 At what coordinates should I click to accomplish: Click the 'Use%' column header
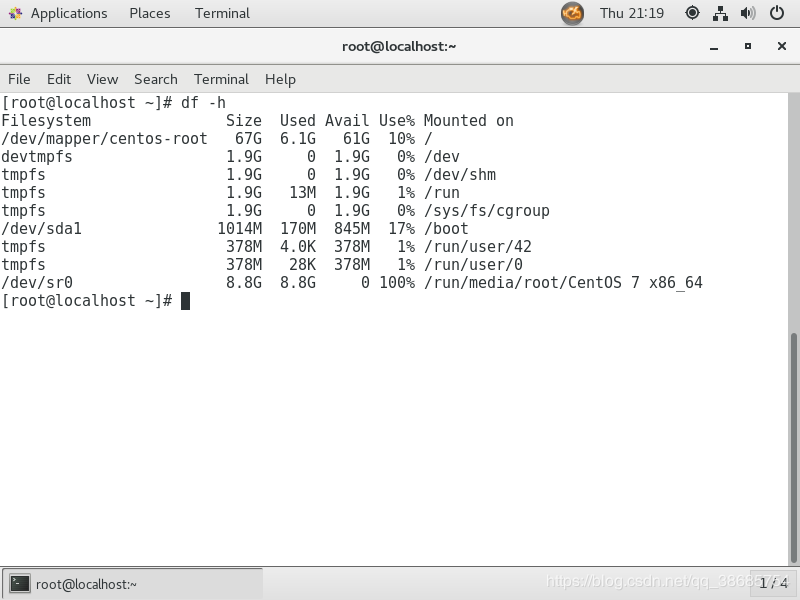pos(397,121)
